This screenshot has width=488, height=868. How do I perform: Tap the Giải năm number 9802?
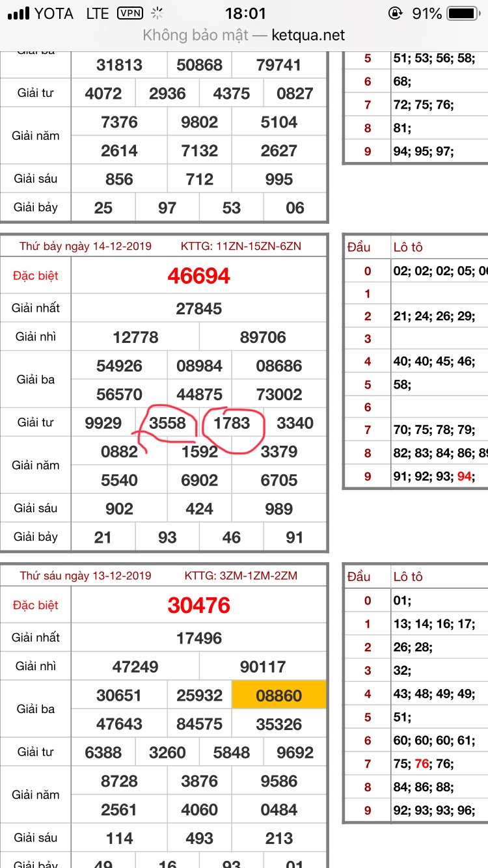pyautogui.click(x=199, y=122)
